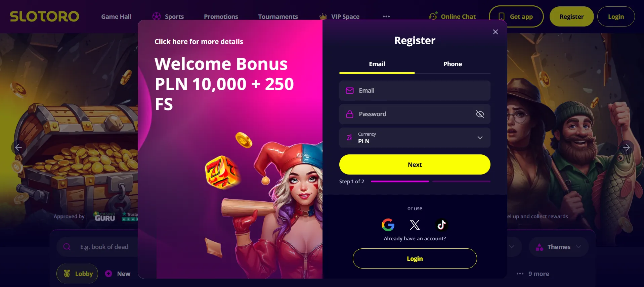Screen dimensions: 644x287
Task: Sign up with the TikTok icon
Action: point(441,225)
